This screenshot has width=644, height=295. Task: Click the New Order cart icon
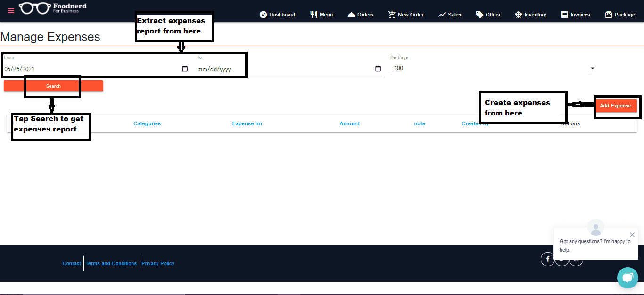tap(392, 15)
